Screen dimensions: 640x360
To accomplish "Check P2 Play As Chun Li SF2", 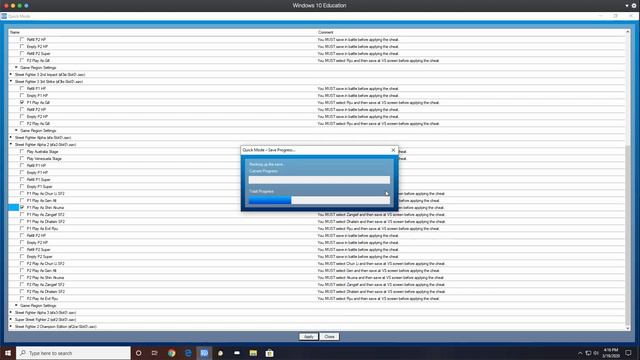I will click(x=22, y=263).
